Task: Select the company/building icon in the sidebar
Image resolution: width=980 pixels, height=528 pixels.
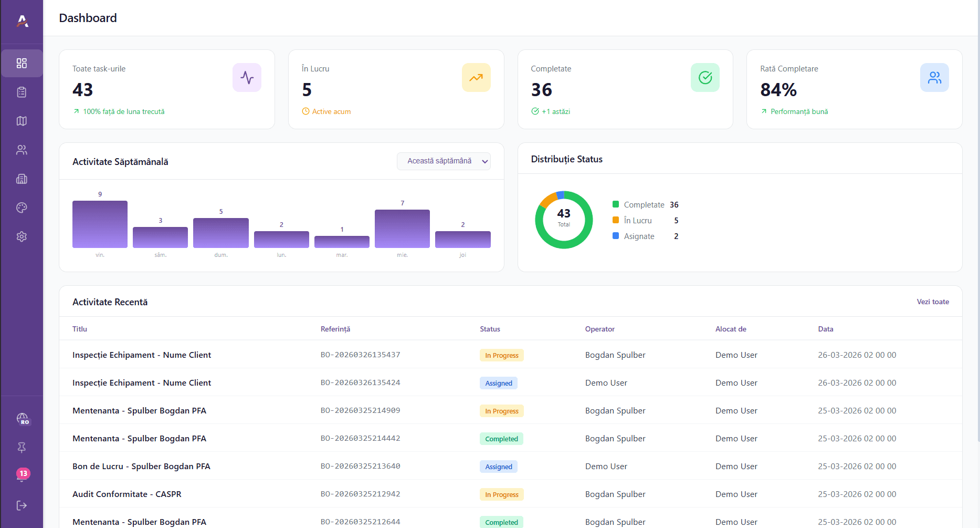Action: tap(22, 179)
